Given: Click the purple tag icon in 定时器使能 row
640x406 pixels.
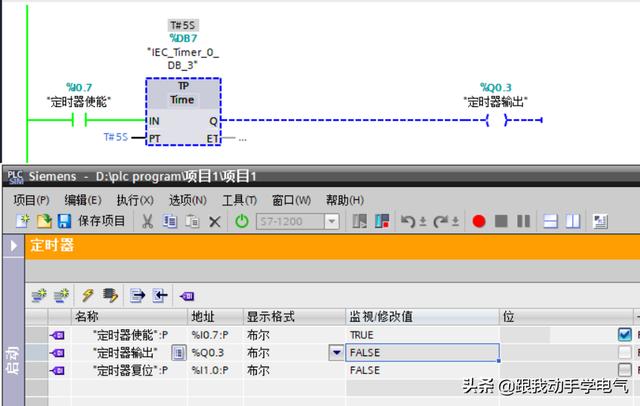Looking at the screenshot, I should click(58, 335).
